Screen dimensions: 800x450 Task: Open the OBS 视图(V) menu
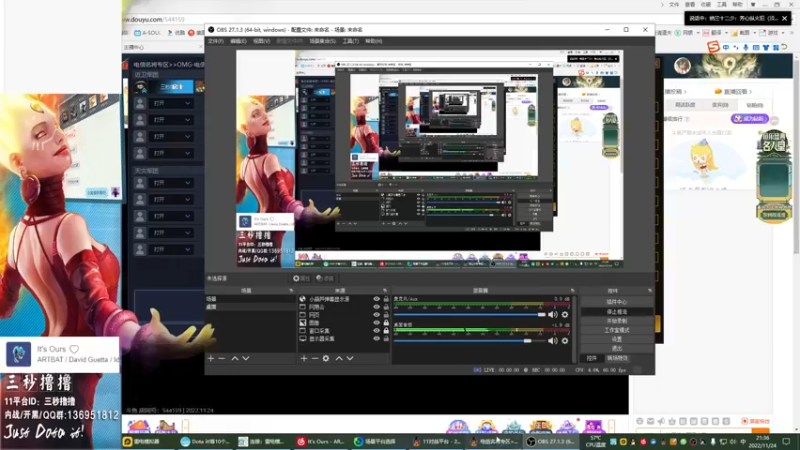pyautogui.click(x=261, y=41)
